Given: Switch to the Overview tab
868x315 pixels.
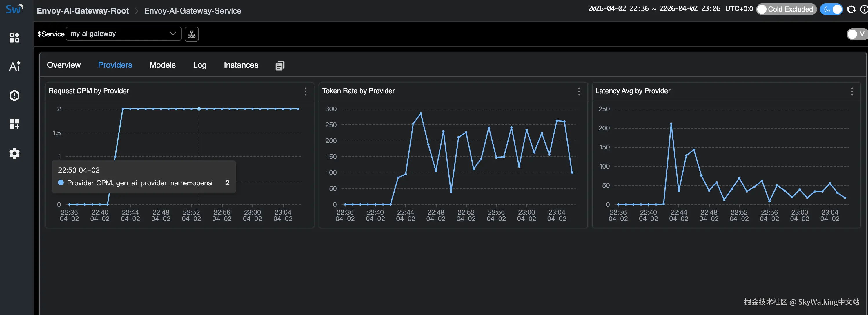Looking at the screenshot, I should coord(64,65).
